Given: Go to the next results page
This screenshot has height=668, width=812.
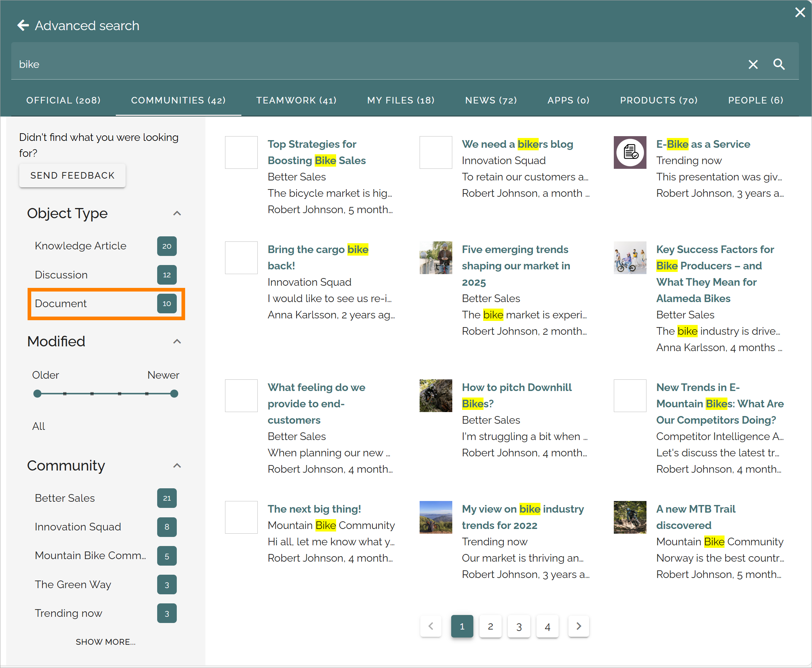Looking at the screenshot, I should [x=579, y=626].
